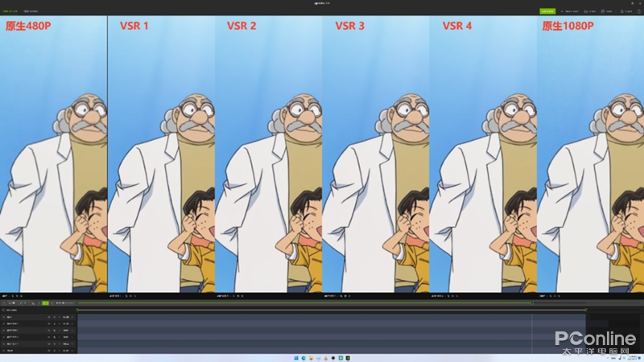
Task: Click the crop icon in the first media row
Action: [x=55, y=317]
